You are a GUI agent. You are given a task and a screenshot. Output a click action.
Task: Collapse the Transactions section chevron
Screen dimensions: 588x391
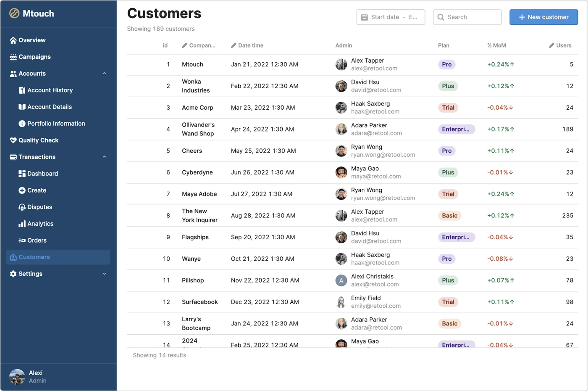105,157
